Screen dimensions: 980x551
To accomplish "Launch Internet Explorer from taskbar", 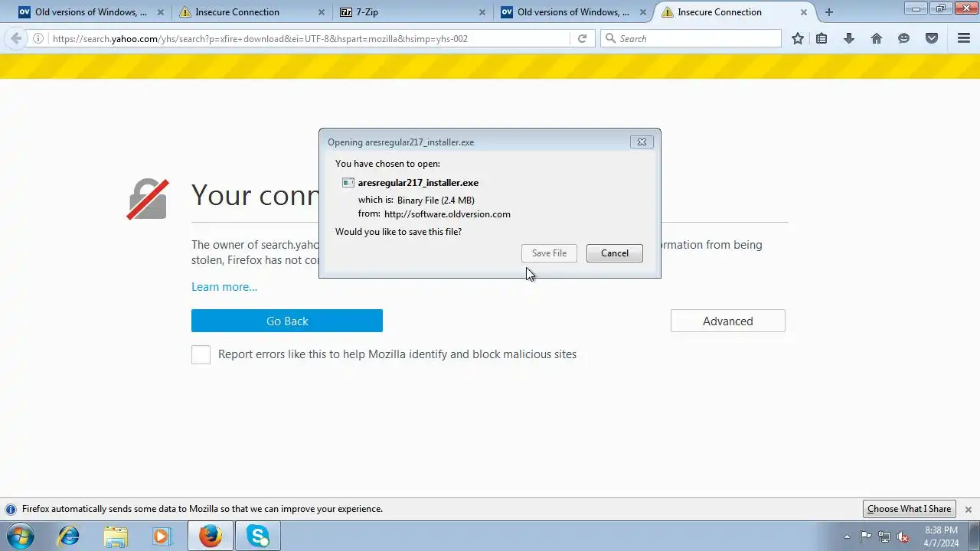I will pyautogui.click(x=69, y=536).
